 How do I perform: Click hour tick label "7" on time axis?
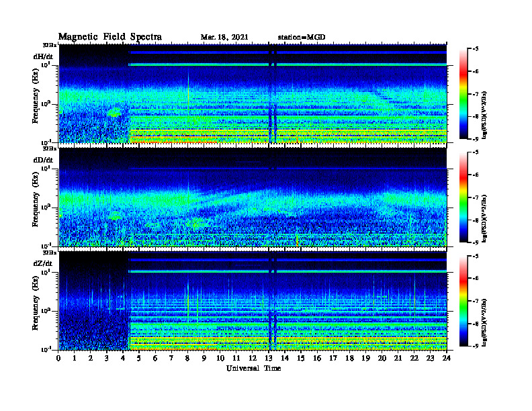coord(171,359)
